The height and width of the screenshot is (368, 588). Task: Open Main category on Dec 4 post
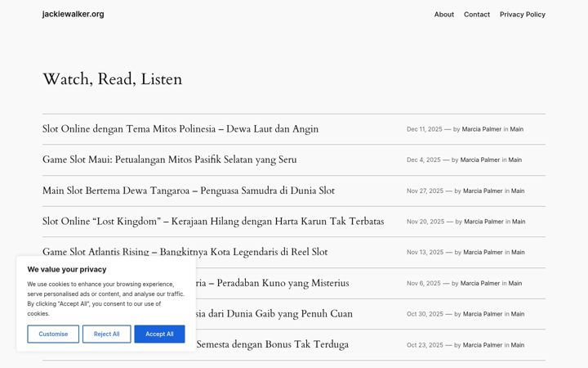(514, 160)
